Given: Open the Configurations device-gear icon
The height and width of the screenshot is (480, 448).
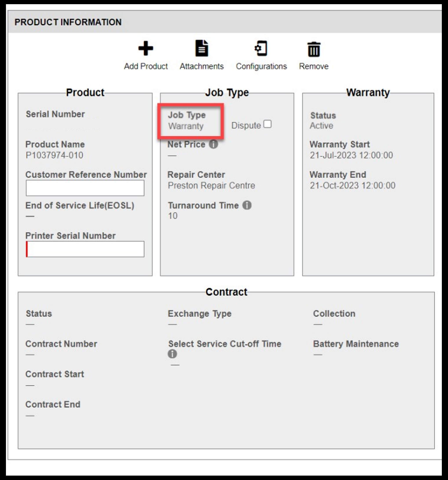Looking at the screenshot, I should coord(261,48).
